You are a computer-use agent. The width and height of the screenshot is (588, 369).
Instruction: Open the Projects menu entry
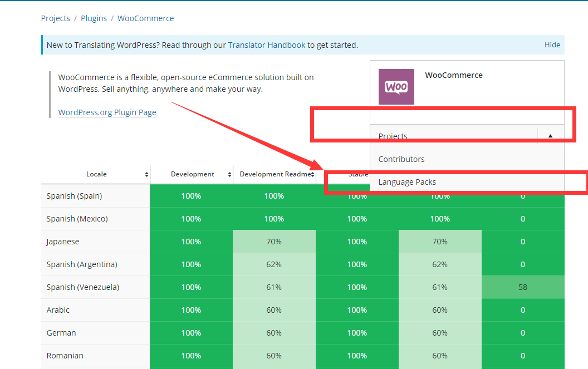click(x=393, y=136)
